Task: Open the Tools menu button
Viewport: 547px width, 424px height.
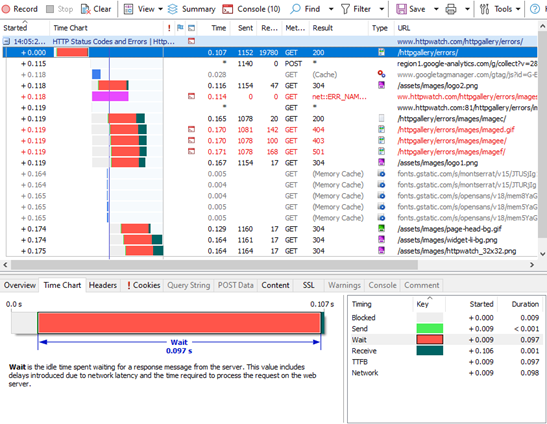Action: (x=496, y=9)
